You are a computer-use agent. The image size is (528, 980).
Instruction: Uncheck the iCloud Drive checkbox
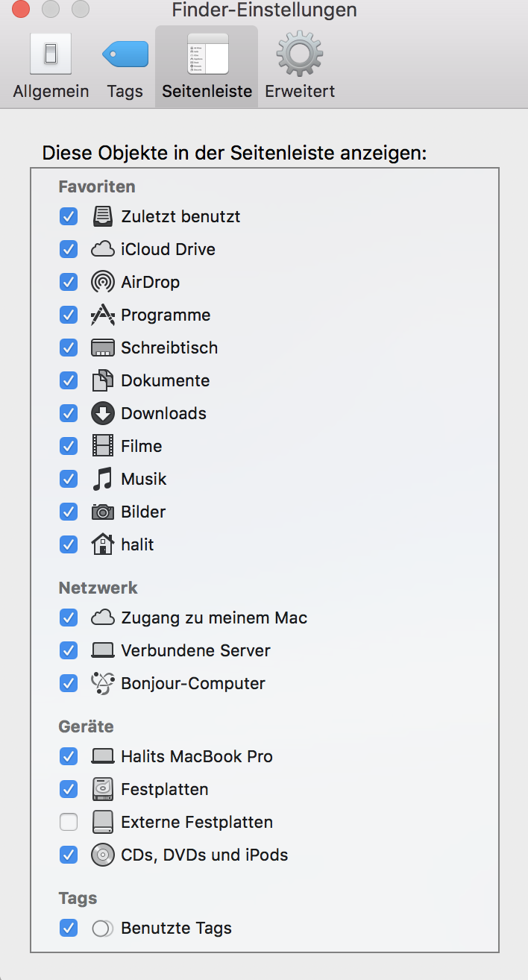(x=69, y=249)
